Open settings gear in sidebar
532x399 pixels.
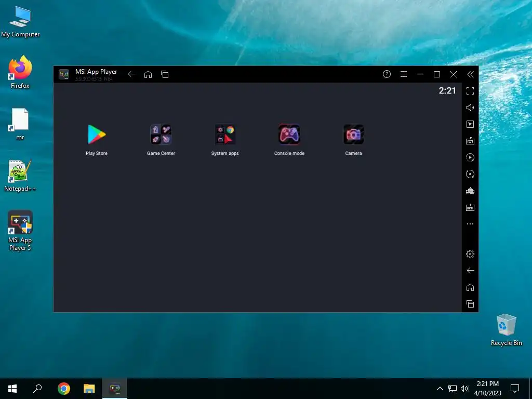(470, 254)
